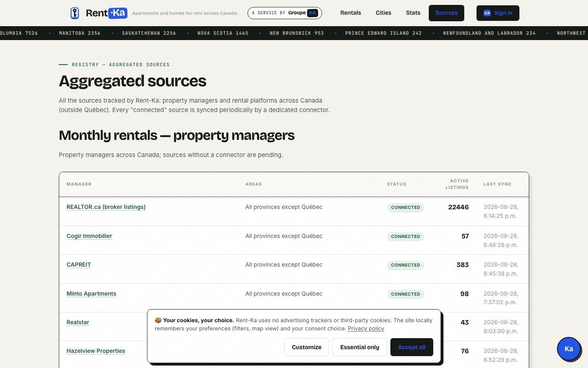Click the Connected badge in CAPREIT row
The image size is (588, 368).
(405, 265)
